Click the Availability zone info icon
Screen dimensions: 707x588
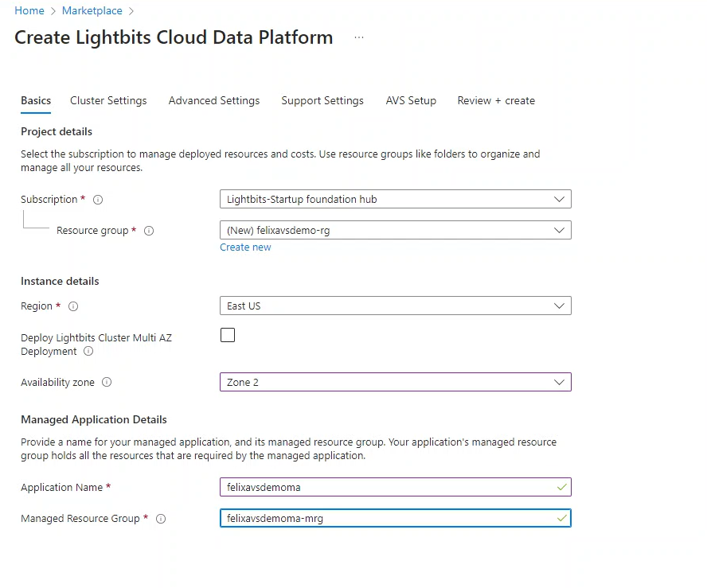point(107,382)
